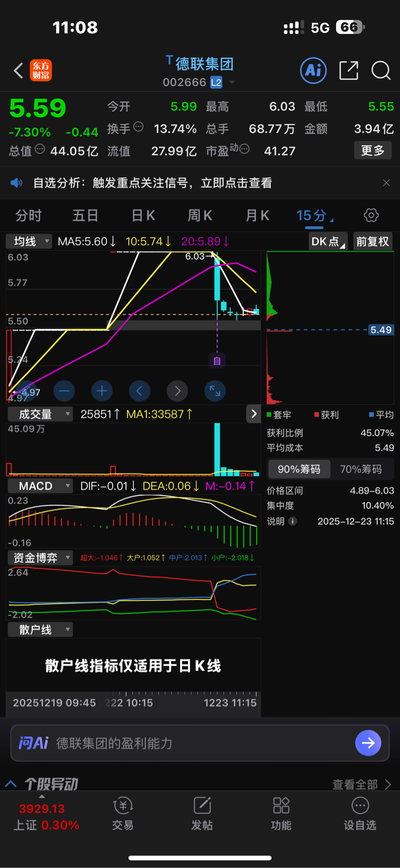Open 发帖 in bottom bar
Screen dimensions: 400x868
202,813
